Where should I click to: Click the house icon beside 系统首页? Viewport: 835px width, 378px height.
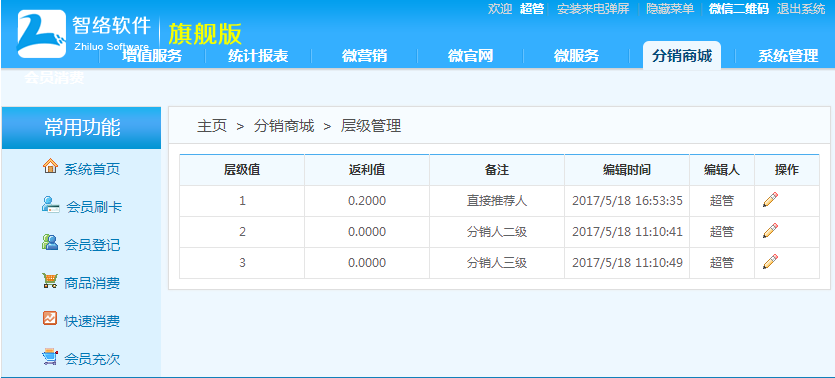click(x=50, y=166)
